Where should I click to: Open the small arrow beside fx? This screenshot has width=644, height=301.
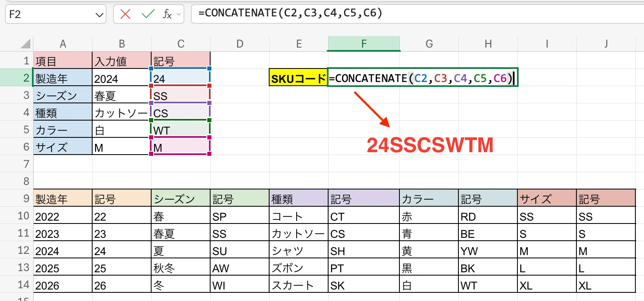[x=179, y=15]
